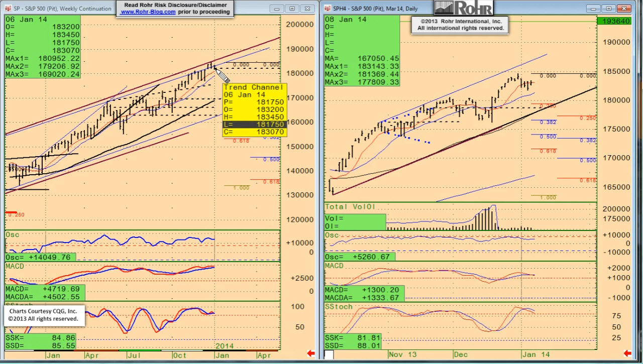
Task: Select the SStoch label in the daily chart
Action: 339,306
